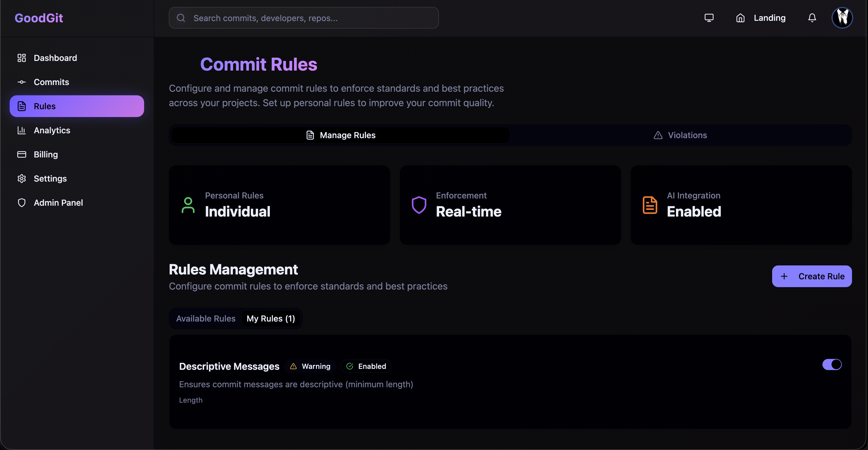Click the Create Rule button
This screenshot has height=450, width=868.
(811, 276)
